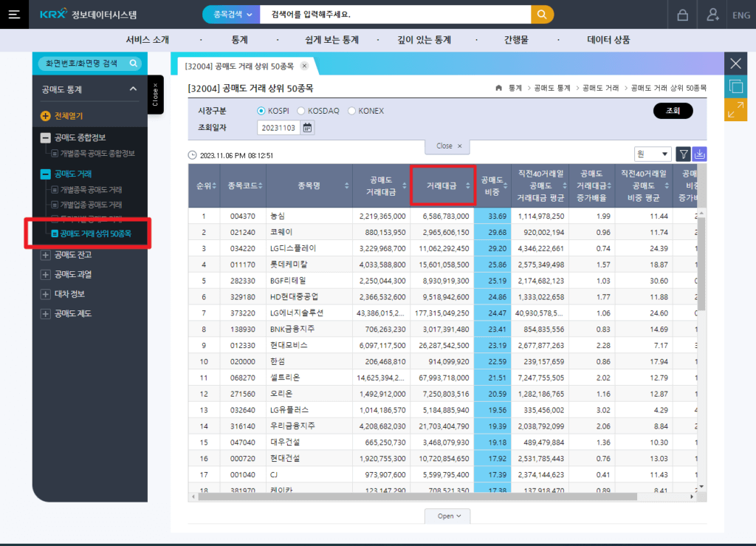Screen dimensions: 756x546
Task: Open the 종목검색 dropdown
Action: point(232,15)
